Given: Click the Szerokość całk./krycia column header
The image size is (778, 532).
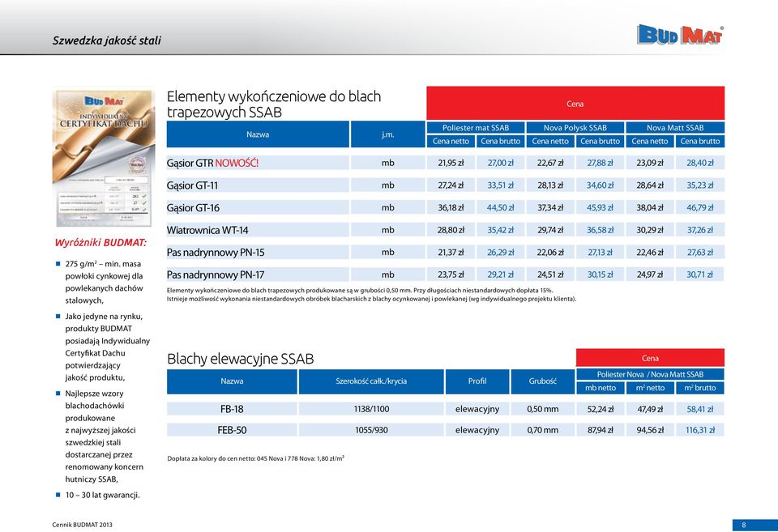Looking at the screenshot, I should tap(371, 381).
